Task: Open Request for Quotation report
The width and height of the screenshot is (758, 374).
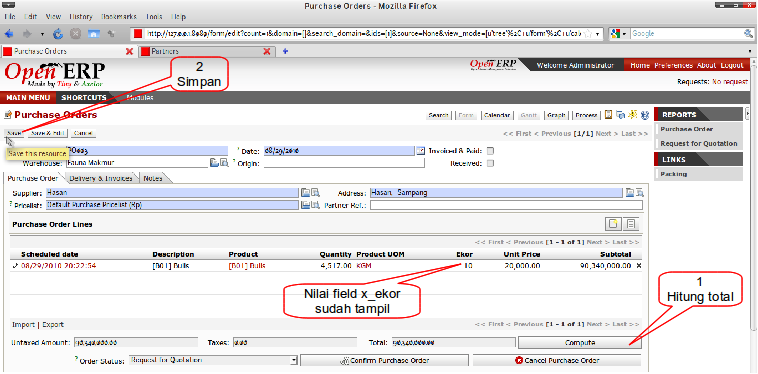Action: tap(699, 144)
